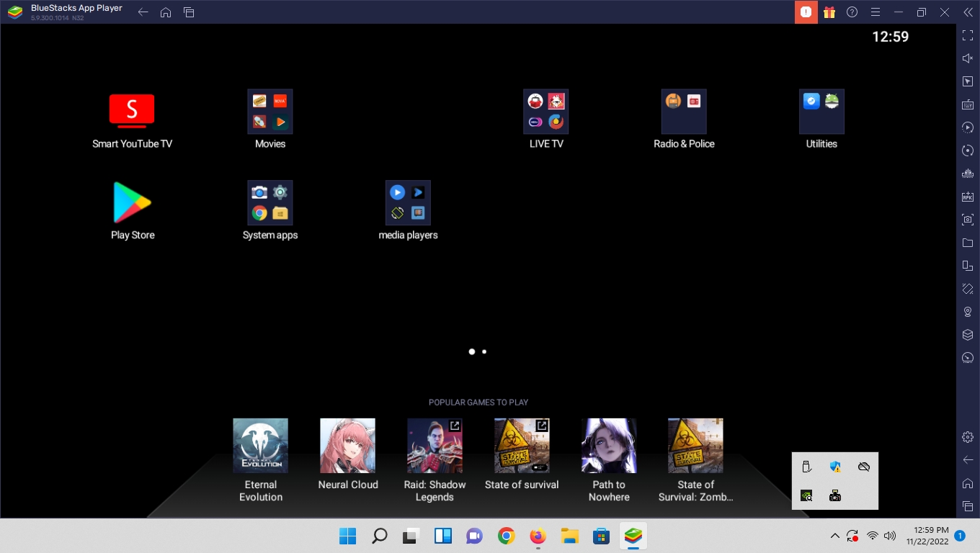Open the LIVE TV folder

[545, 112]
